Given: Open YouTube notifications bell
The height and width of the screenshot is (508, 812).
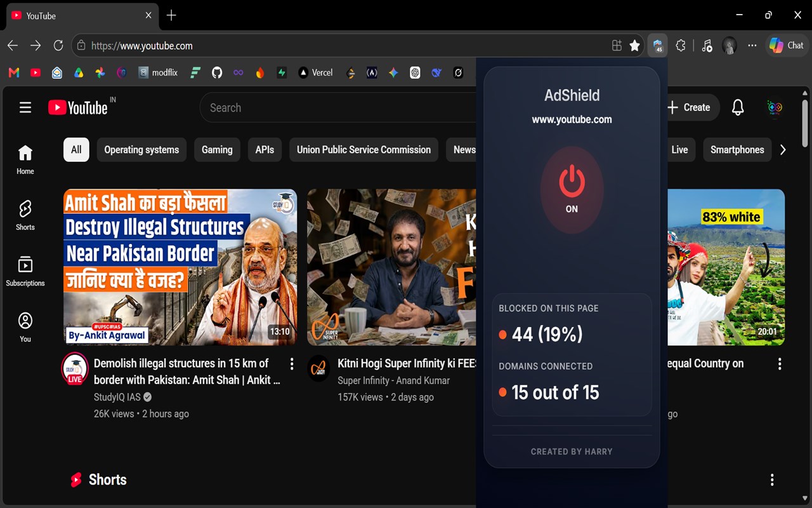Looking at the screenshot, I should tap(738, 108).
